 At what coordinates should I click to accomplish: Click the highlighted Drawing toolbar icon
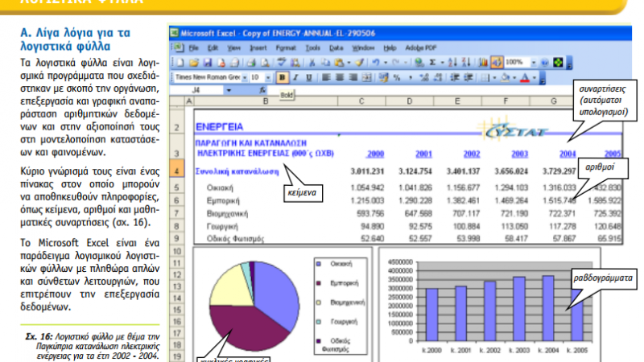click(497, 63)
